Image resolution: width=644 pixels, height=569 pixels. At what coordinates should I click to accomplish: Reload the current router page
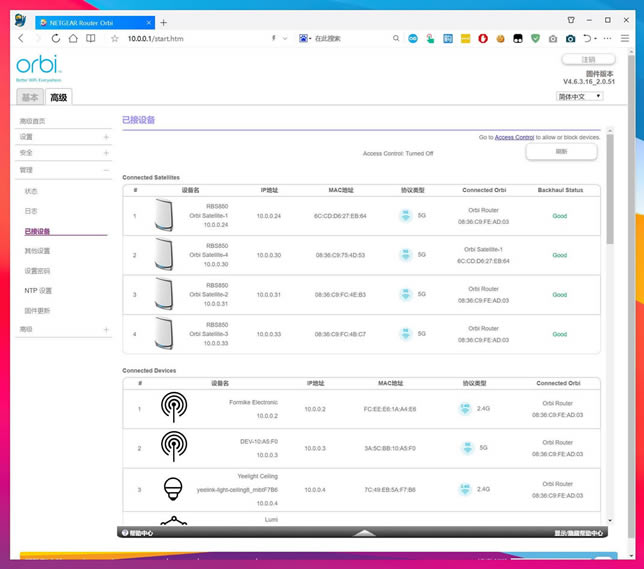click(x=56, y=39)
